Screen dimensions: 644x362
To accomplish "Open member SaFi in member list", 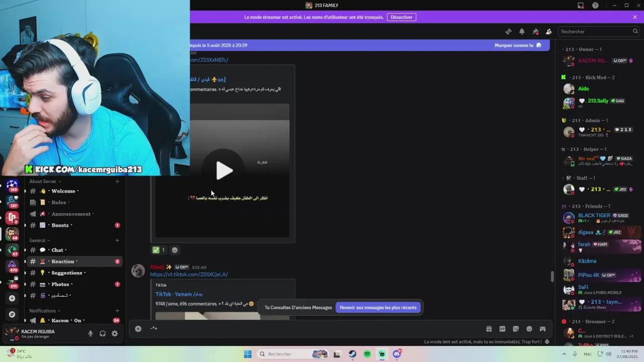I will point(601,290).
